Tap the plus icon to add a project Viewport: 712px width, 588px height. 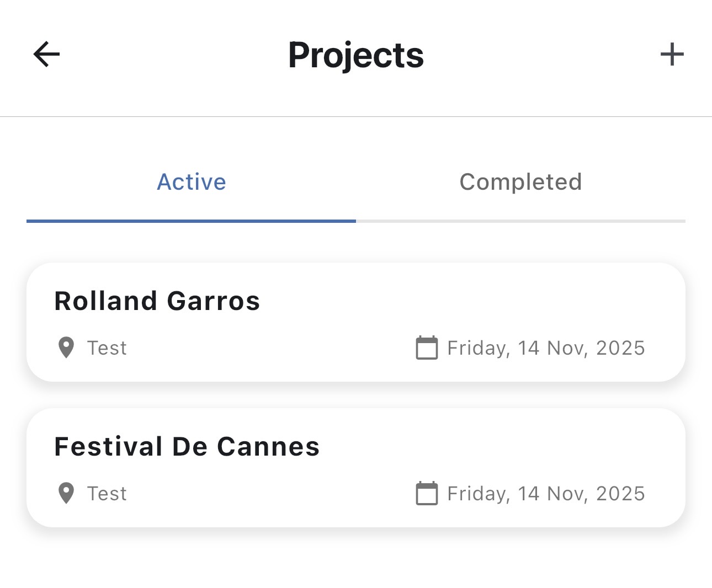point(672,54)
